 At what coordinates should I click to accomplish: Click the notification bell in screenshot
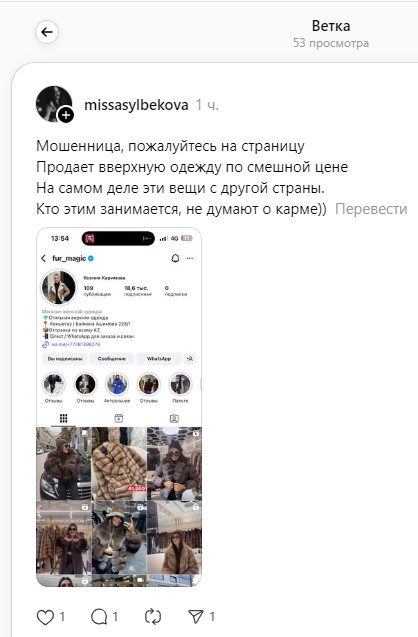(175, 258)
